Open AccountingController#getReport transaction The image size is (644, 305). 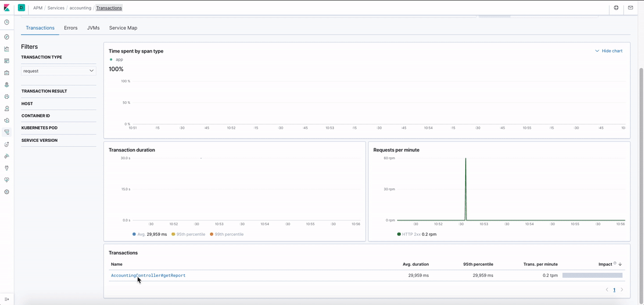click(x=148, y=275)
